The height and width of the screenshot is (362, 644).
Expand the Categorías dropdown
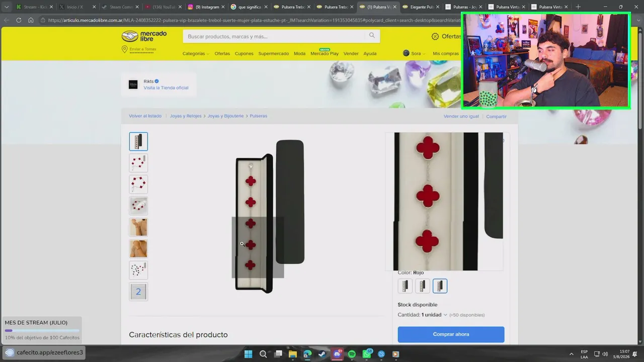(196, 53)
